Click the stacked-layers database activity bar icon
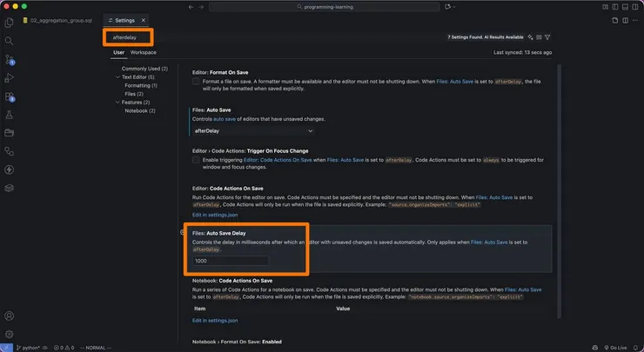The image size is (644, 352). pos(9,188)
